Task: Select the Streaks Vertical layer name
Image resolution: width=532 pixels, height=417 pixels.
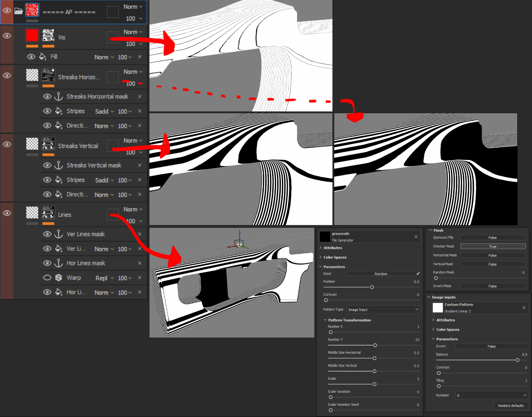Action: [x=78, y=146]
